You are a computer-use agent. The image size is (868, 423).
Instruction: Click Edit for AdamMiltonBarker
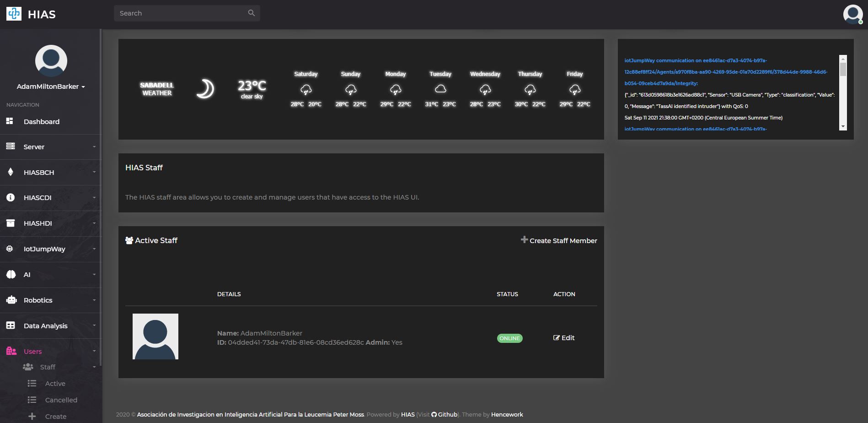(x=564, y=338)
